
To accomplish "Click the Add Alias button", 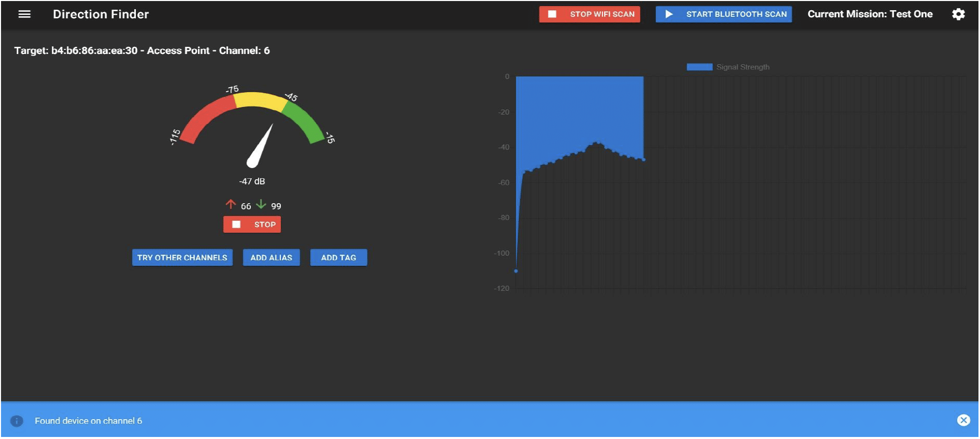I will [271, 258].
